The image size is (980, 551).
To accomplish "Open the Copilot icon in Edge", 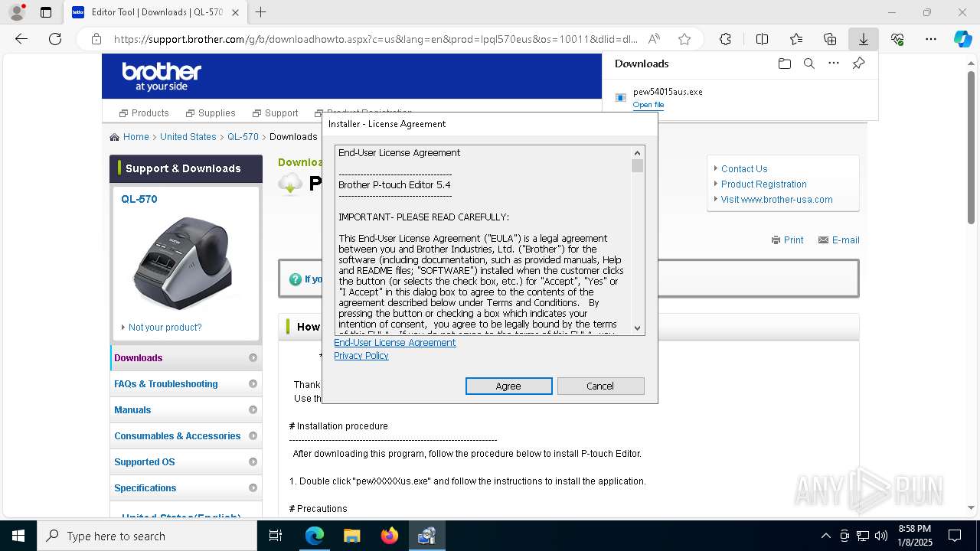I will point(962,39).
